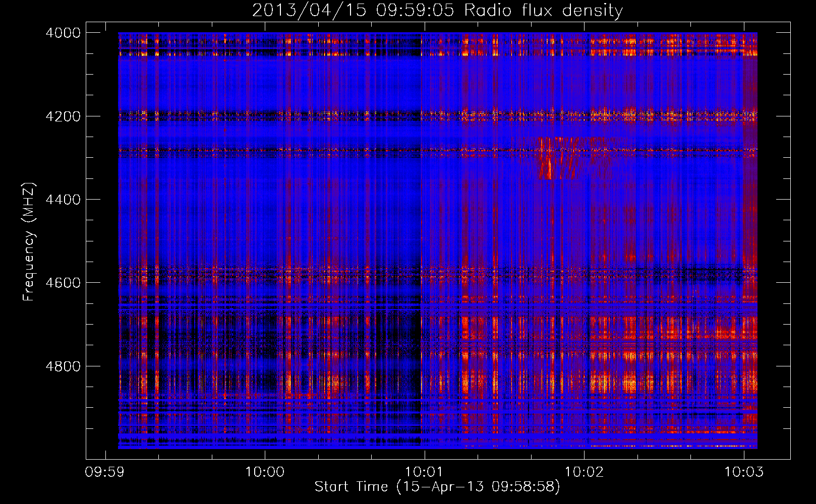Click the '10:02' time axis label

click(x=584, y=472)
